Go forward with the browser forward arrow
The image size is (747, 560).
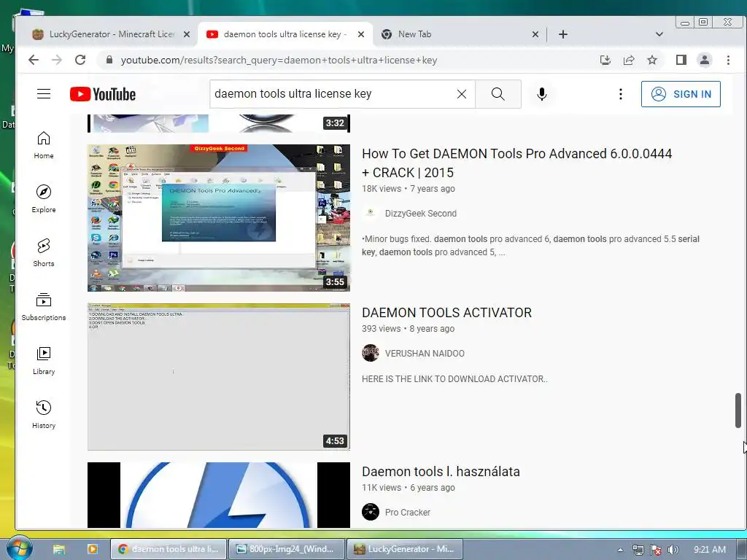pos(57,60)
